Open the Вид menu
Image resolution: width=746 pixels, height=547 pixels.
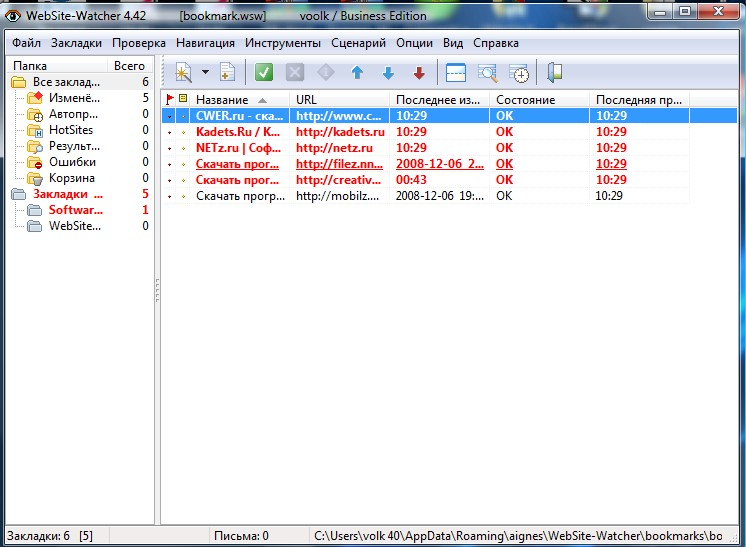pyautogui.click(x=453, y=43)
